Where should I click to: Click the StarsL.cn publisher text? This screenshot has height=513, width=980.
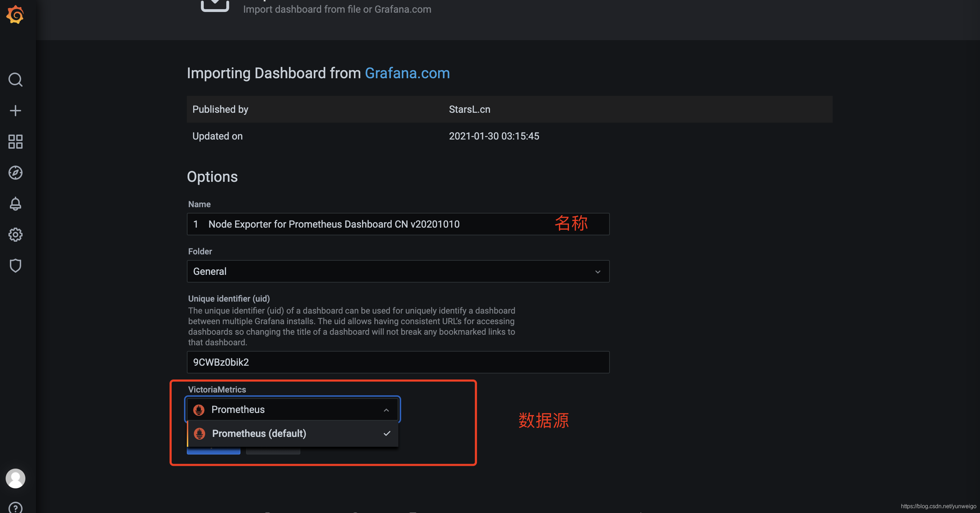[470, 110]
